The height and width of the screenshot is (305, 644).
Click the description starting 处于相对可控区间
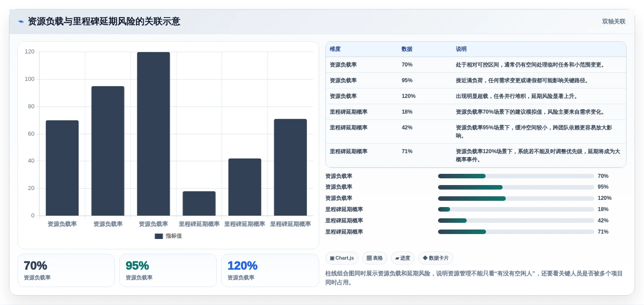530,65
